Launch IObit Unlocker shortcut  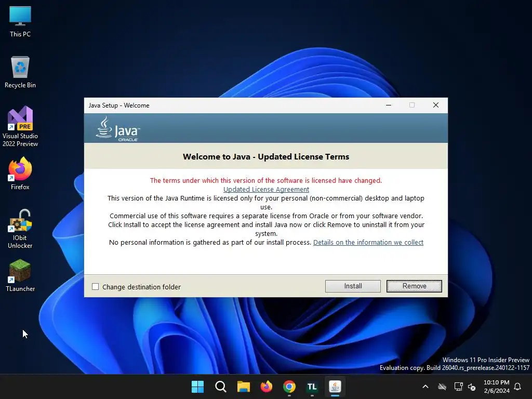click(x=20, y=229)
